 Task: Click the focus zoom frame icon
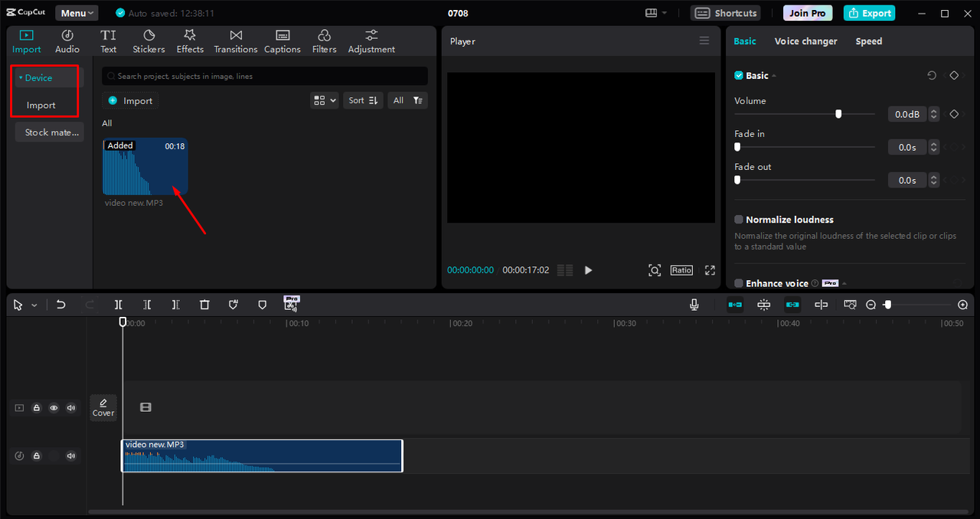655,270
